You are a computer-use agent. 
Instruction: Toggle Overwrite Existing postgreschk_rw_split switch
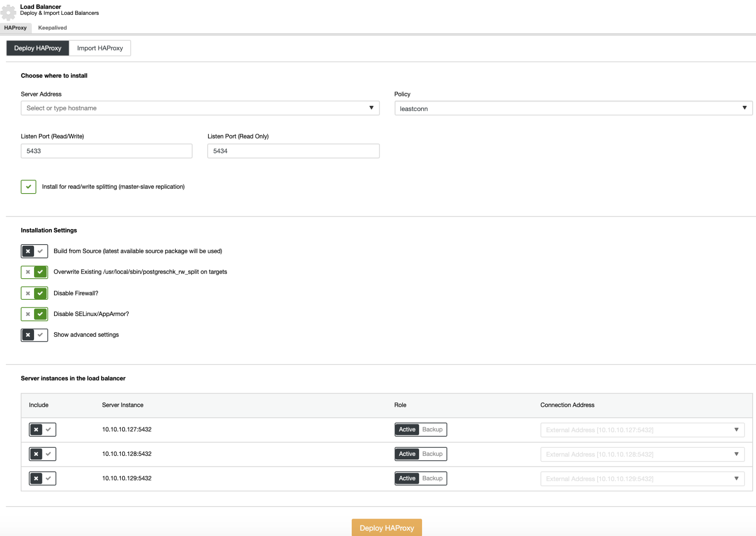pos(34,272)
